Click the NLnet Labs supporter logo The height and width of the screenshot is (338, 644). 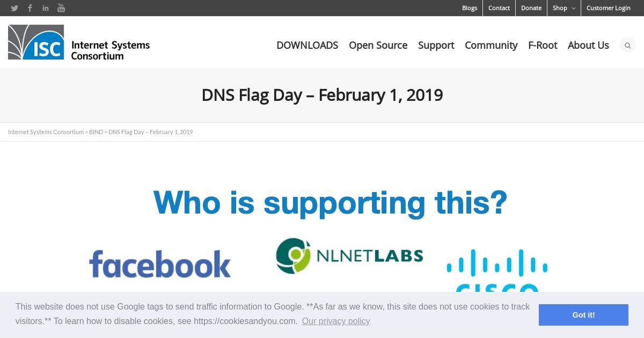click(x=349, y=256)
